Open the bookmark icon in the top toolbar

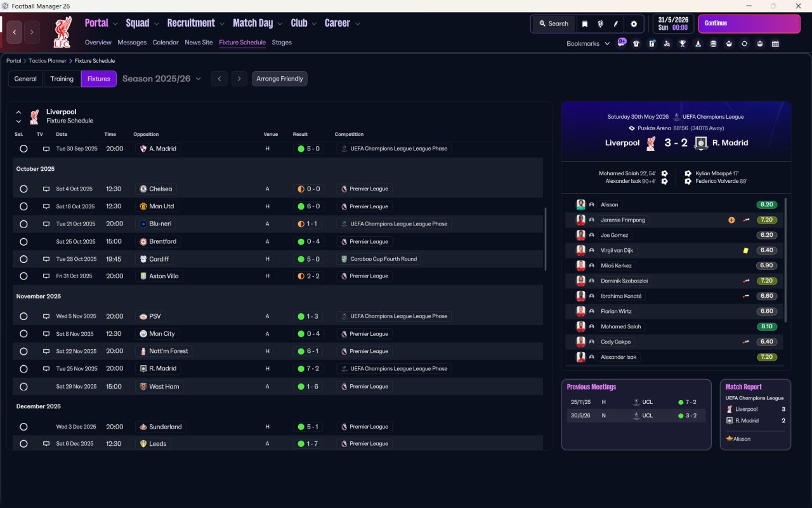585,23
